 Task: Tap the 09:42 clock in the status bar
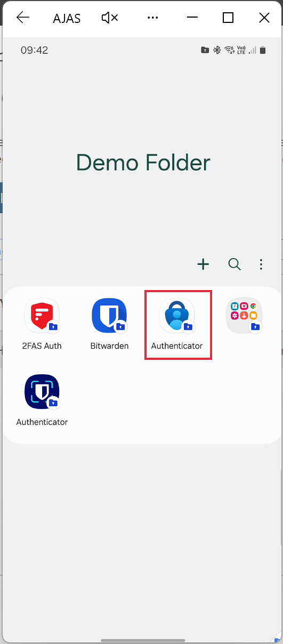[35, 50]
